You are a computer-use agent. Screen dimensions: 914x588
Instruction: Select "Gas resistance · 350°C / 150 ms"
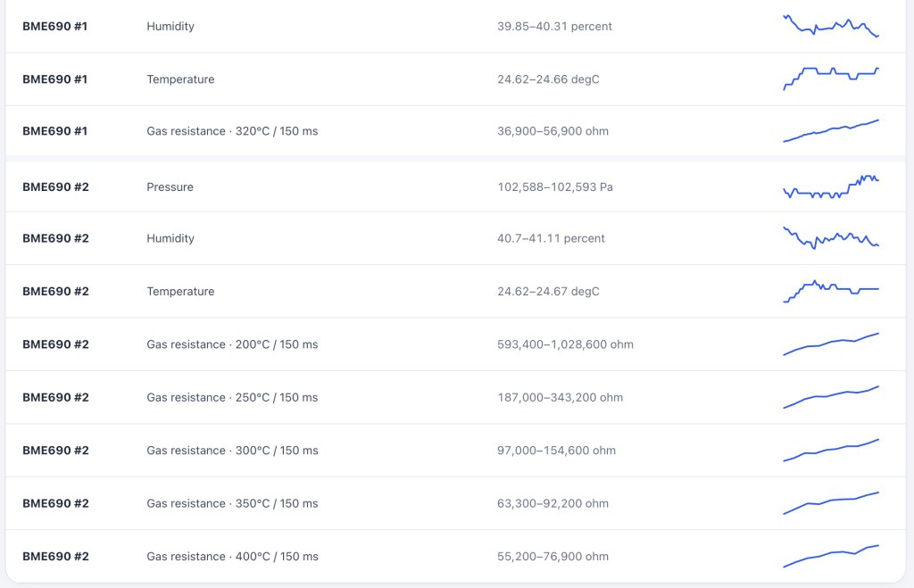click(232, 503)
